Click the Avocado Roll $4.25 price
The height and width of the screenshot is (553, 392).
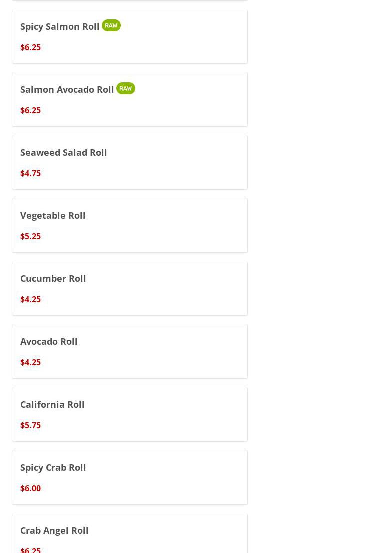[31, 362]
